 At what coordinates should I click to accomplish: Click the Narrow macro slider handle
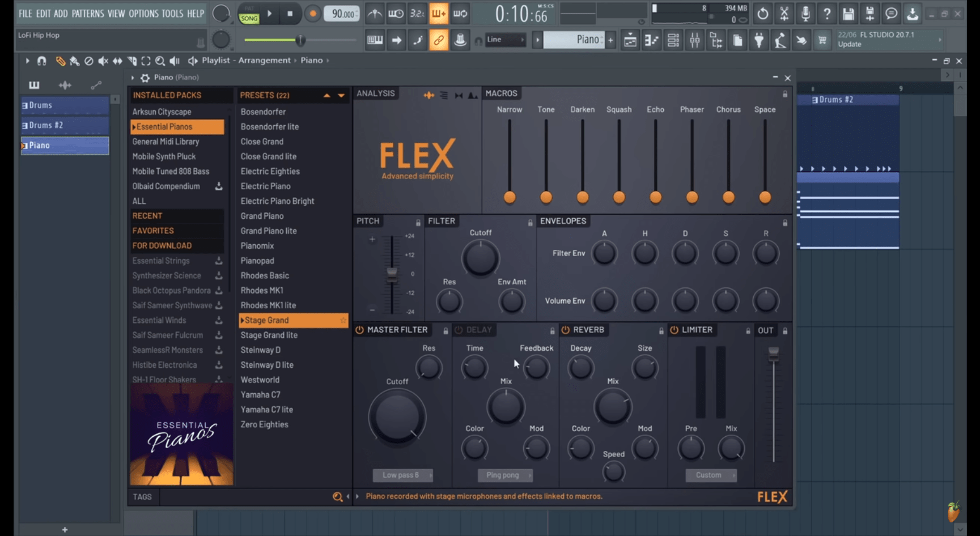[x=510, y=197]
